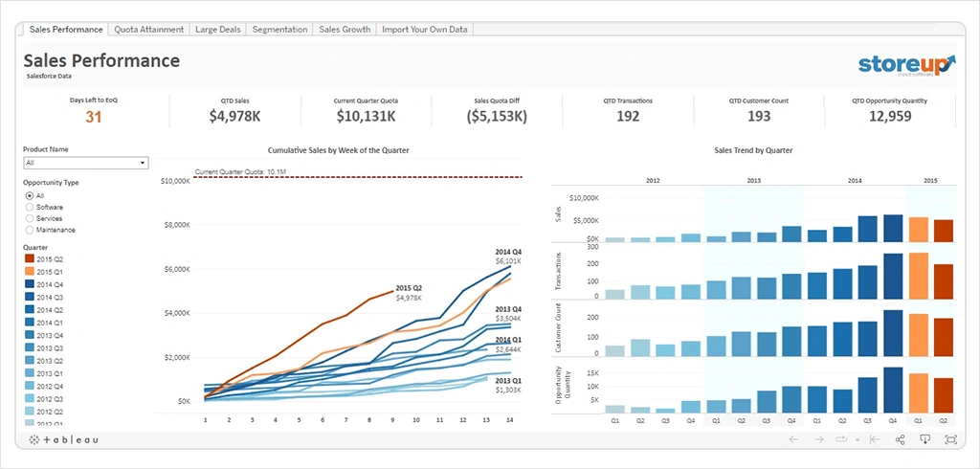The width and height of the screenshot is (980, 469).
Task: Select the Services opportunity type
Action: (x=30, y=218)
